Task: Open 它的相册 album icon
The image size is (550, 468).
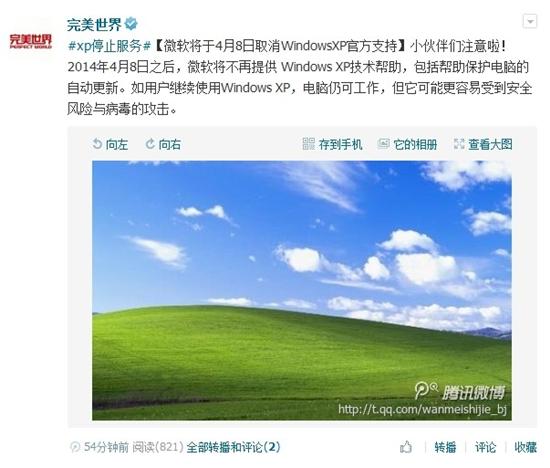Action: point(383,144)
